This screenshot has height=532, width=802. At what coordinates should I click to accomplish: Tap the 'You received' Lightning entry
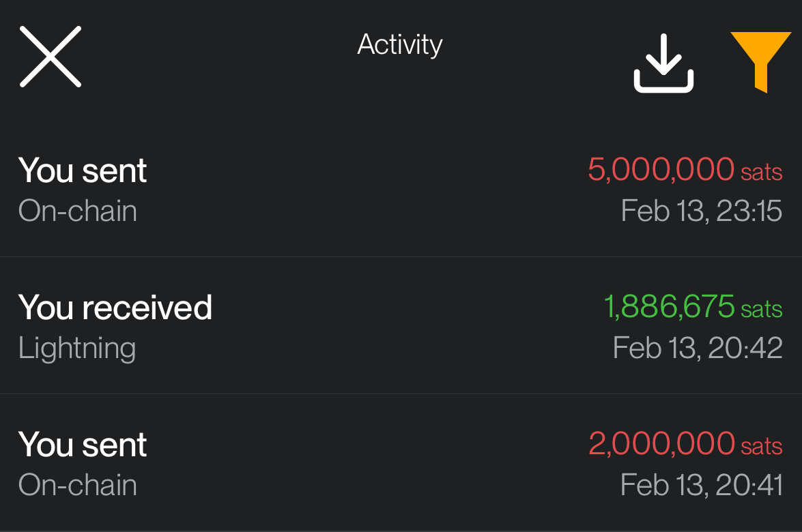(115, 308)
